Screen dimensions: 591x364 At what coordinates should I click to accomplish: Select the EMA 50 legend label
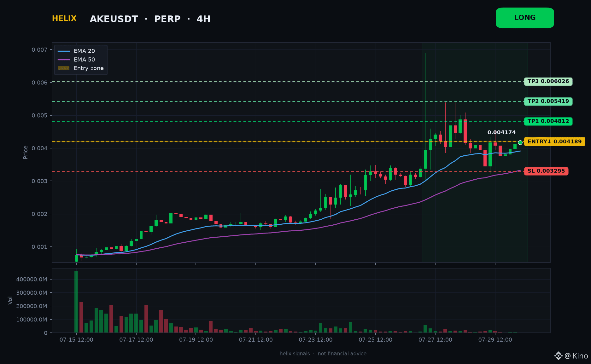[x=84, y=60]
